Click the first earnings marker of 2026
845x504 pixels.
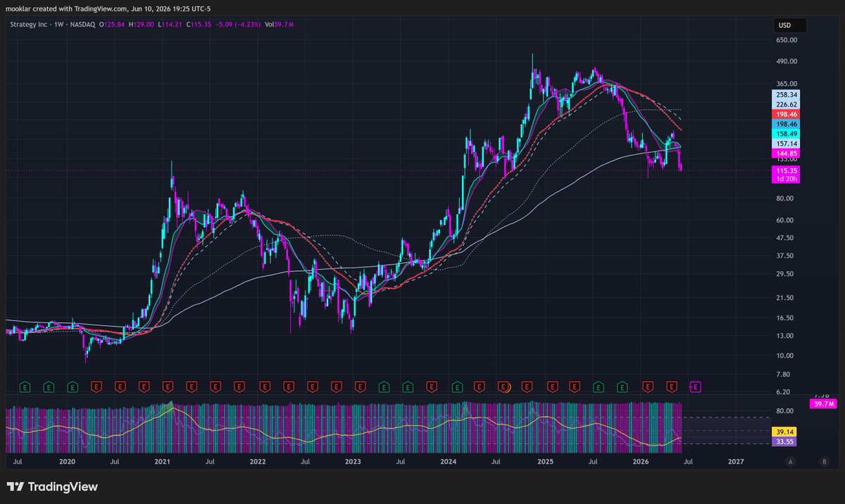tap(648, 386)
